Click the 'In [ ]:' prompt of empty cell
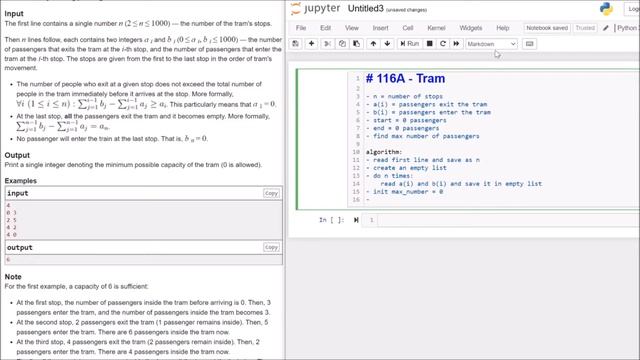 coord(331,220)
